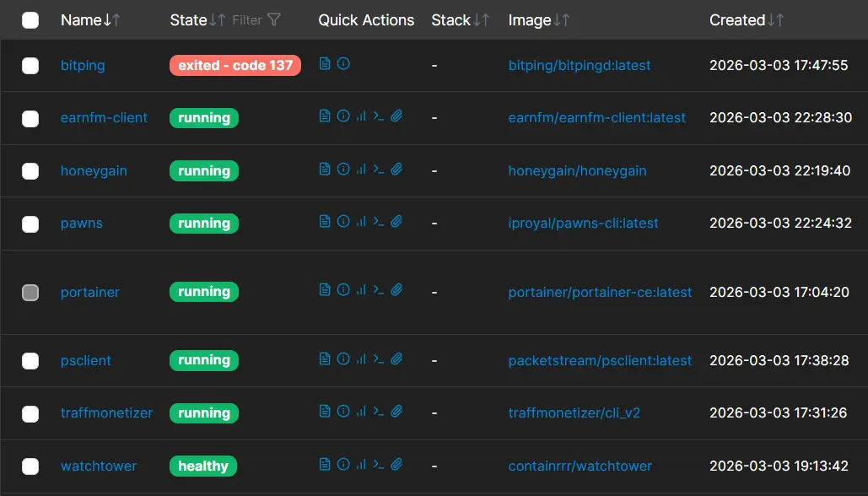Open bitping container details link
868x496 pixels.
83,65
